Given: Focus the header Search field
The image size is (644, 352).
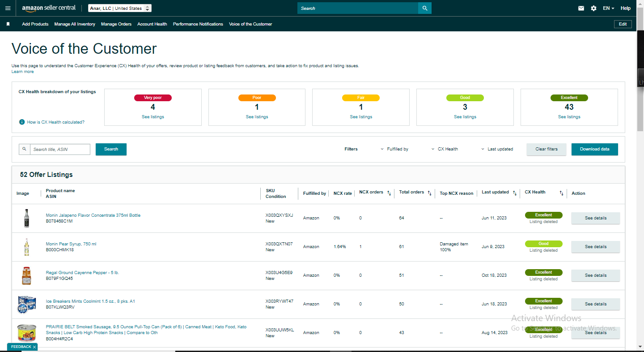Looking at the screenshot, I should coord(358,8).
